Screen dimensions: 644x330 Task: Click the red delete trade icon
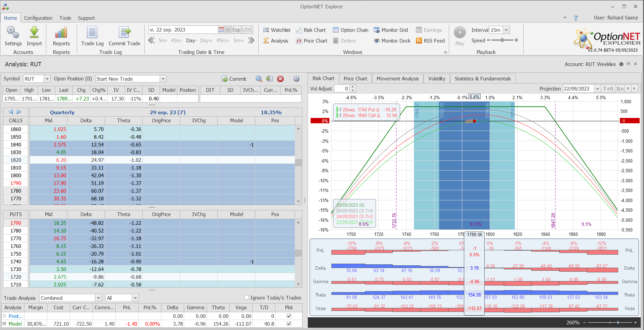point(280,79)
